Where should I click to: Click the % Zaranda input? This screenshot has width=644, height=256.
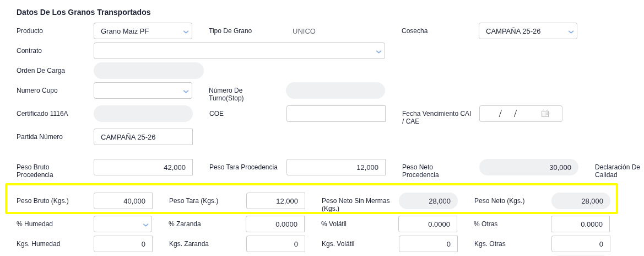(275, 225)
